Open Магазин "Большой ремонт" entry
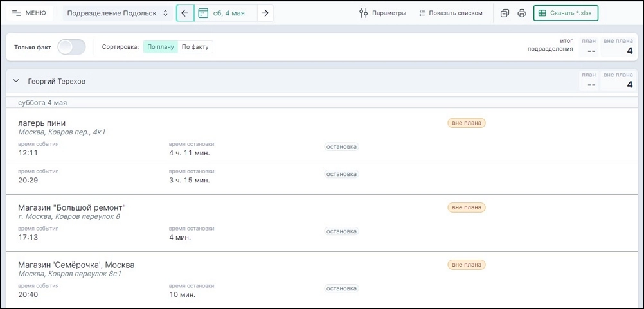The width and height of the screenshot is (644, 309). [71, 207]
